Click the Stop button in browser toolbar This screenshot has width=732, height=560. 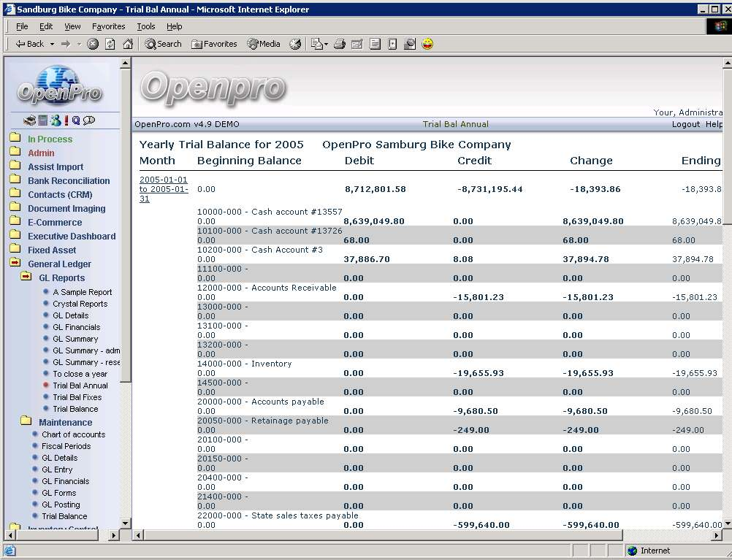[x=93, y=44]
